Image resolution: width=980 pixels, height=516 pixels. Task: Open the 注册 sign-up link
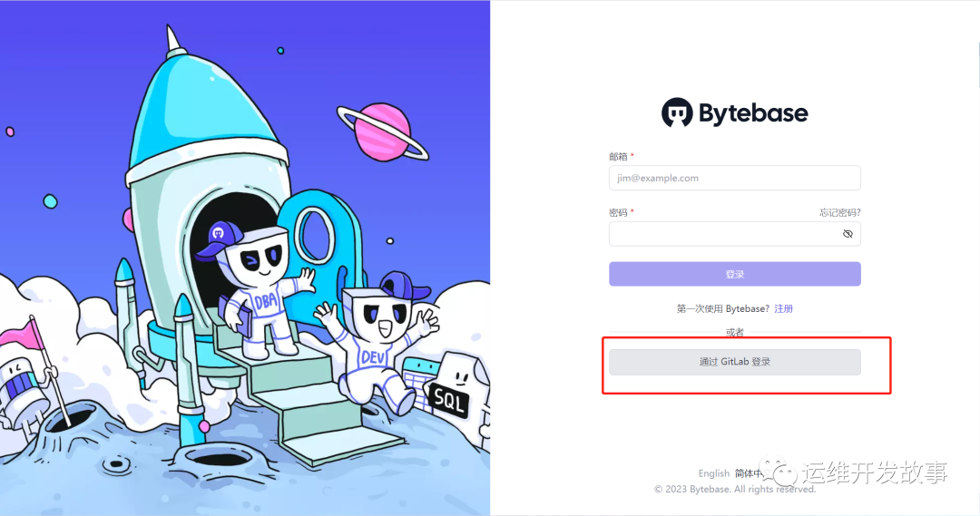[783, 308]
